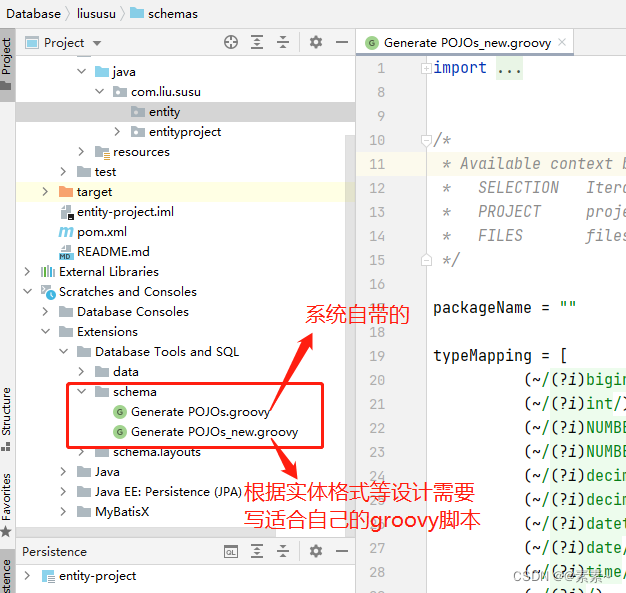Click the Persistence side tool window tab

point(6,573)
